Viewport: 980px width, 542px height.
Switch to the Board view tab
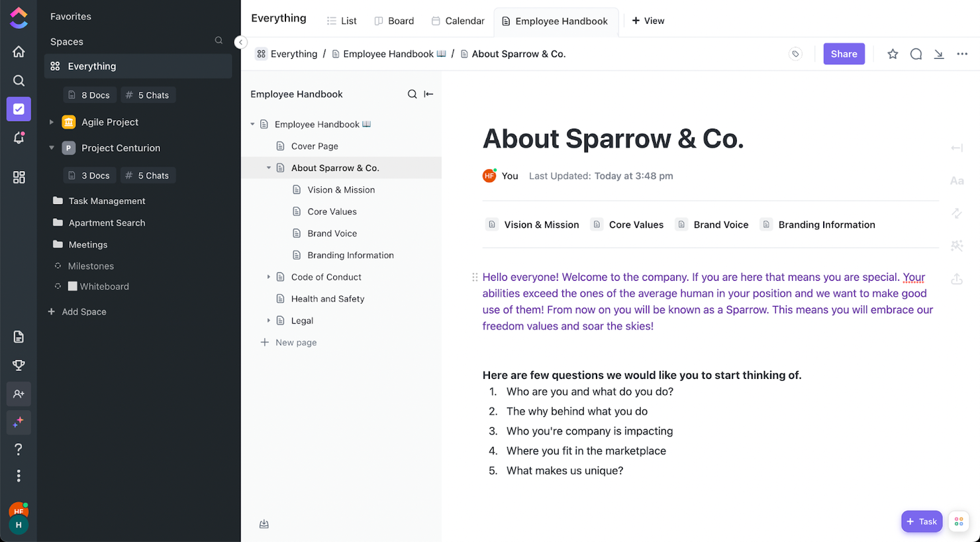tap(394, 21)
